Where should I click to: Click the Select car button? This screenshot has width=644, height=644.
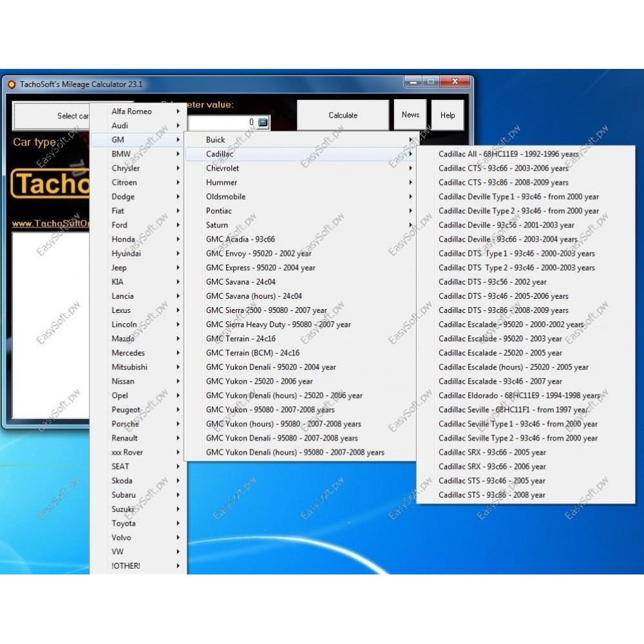52,116
